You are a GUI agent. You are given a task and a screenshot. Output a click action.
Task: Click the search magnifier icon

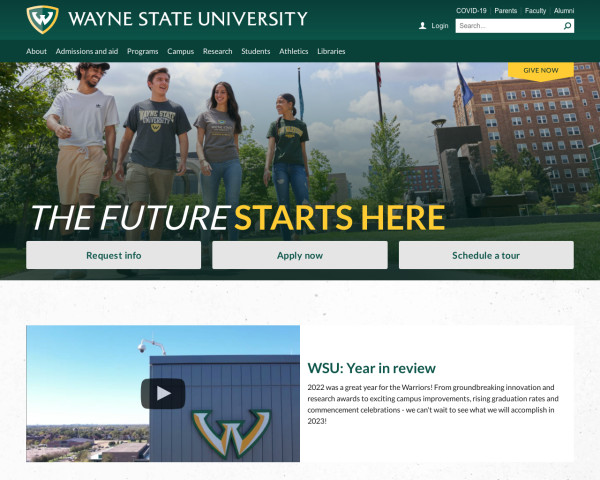(x=567, y=26)
